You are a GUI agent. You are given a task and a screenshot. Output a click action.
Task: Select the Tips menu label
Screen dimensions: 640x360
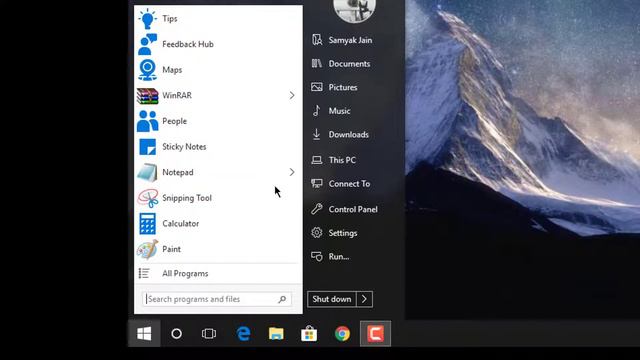click(x=170, y=19)
